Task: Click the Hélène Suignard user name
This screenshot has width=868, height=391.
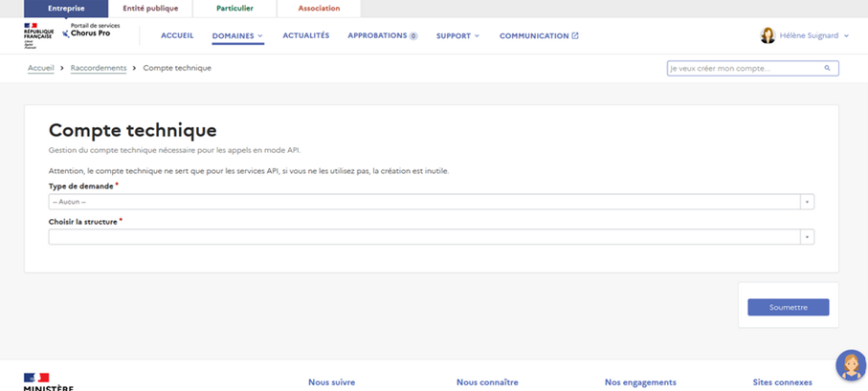Action: pyautogui.click(x=809, y=36)
